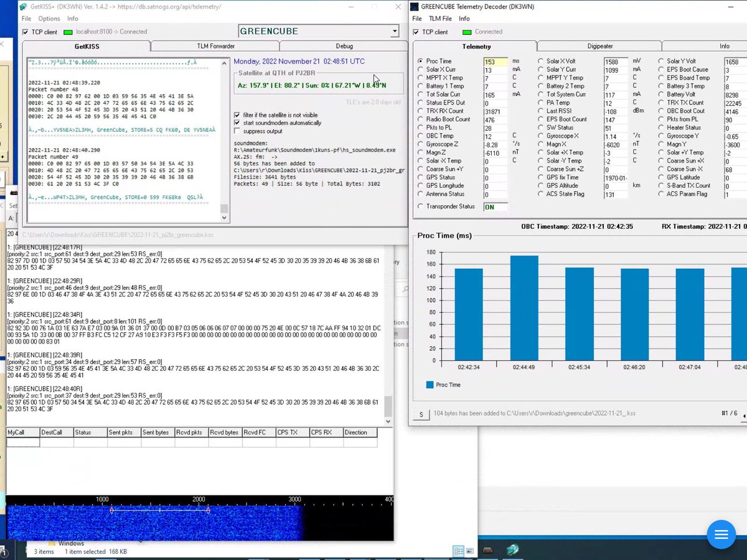This screenshot has width=747, height=560.
Task: Click the small brown device taskbar icon
Action: (488, 550)
